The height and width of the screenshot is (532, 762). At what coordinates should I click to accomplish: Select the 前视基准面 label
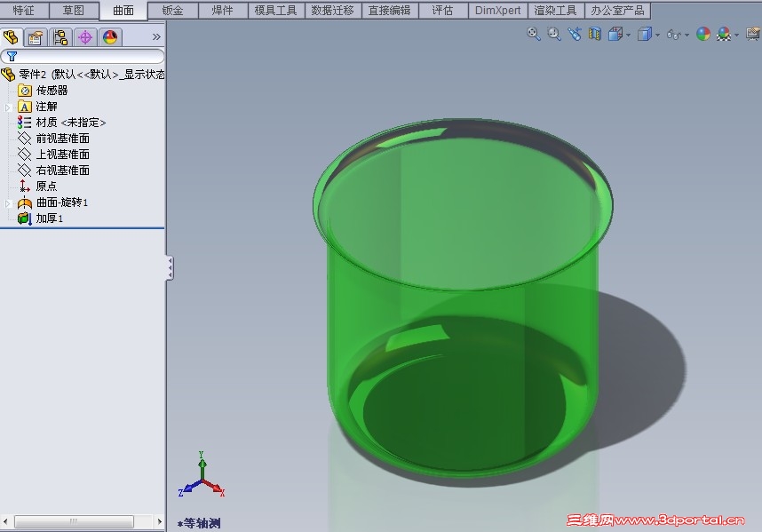tap(63, 139)
